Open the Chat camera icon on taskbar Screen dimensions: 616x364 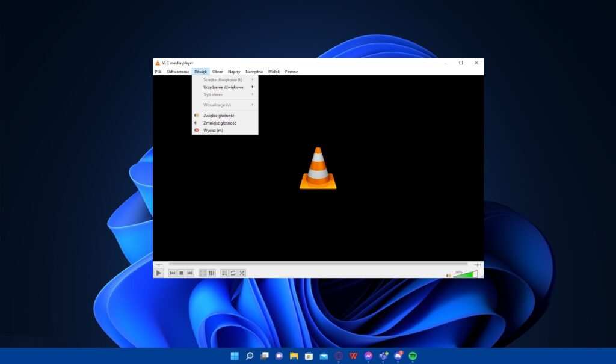279,356
